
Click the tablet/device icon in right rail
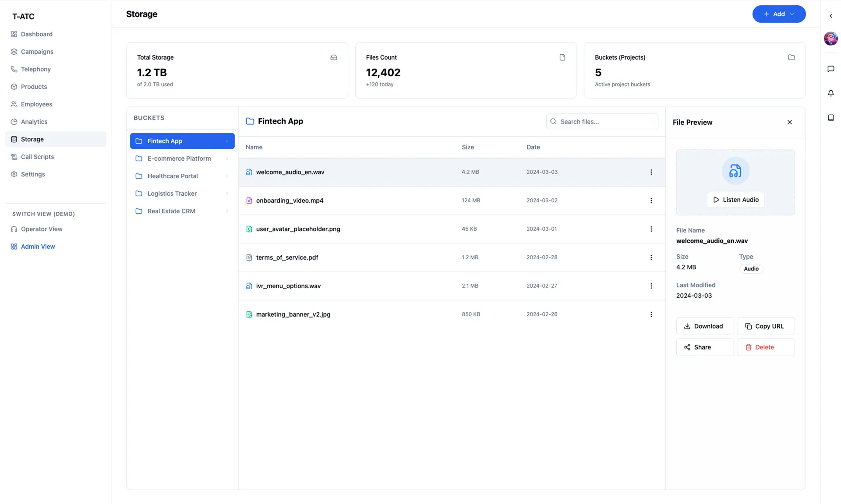830,118
